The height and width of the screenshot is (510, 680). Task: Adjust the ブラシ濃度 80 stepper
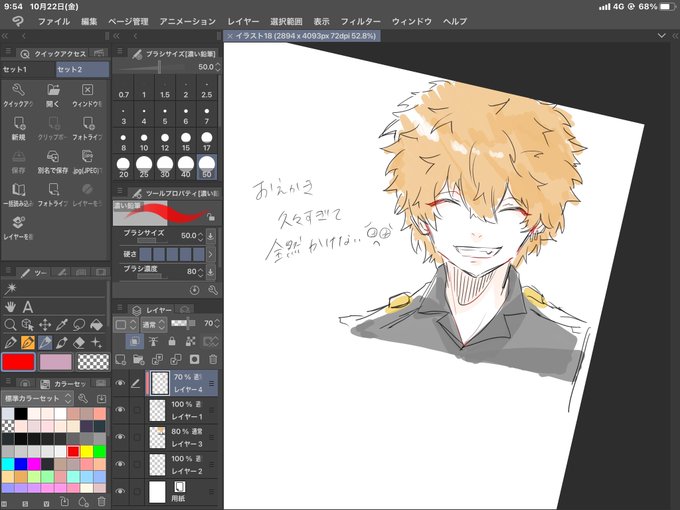(x=200, y=272)
